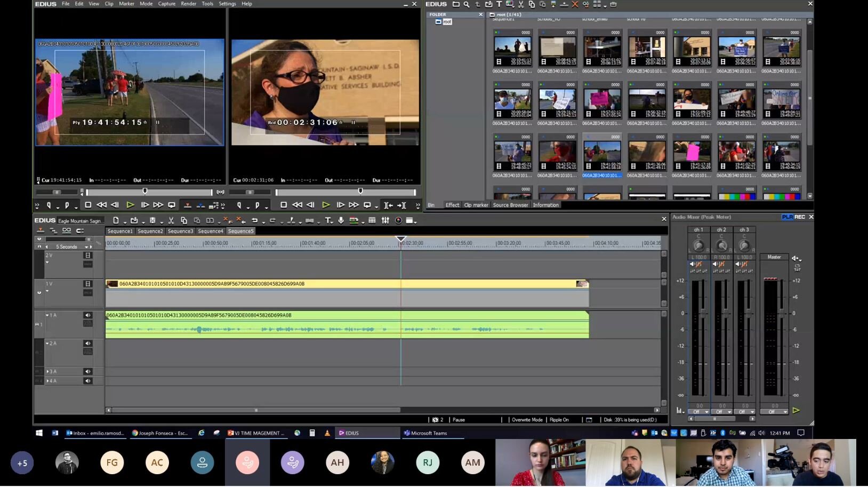Open the Render menu
The width and height of the screenshot is (868, 487).
(x=188, y=4)
